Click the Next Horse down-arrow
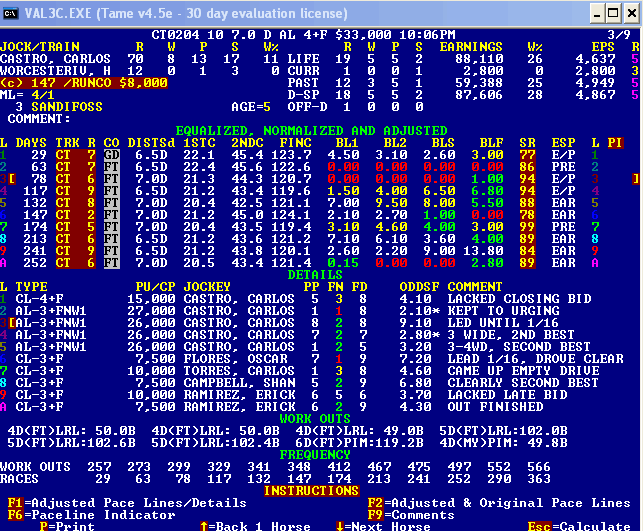Screen dimensions: 643x531 click(340, 526)
